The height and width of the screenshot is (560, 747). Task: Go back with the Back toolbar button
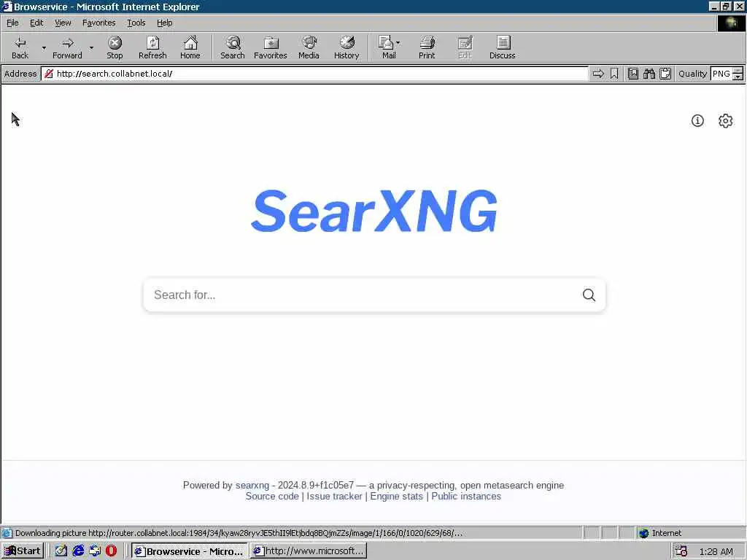pyautogui.click(x=20, y=47)
